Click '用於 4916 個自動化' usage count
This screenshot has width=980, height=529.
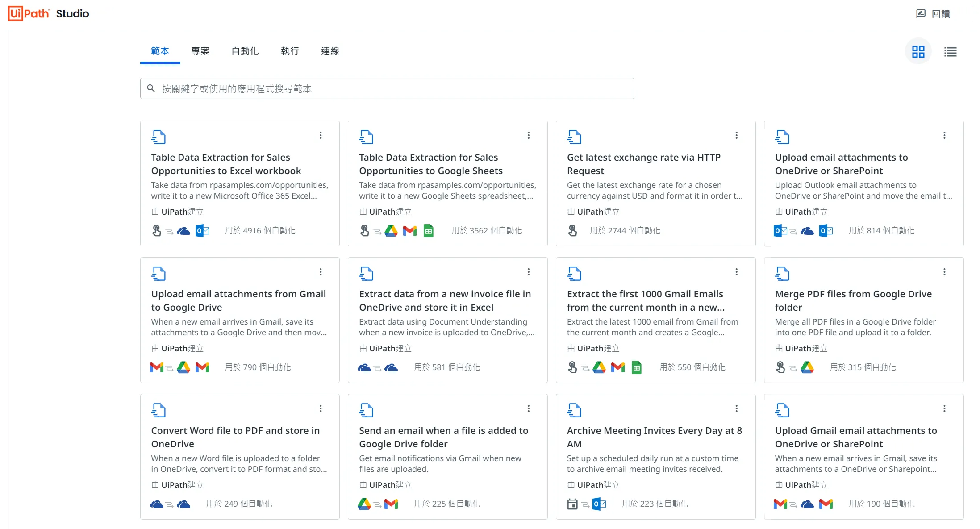click(x=260, y=231)
